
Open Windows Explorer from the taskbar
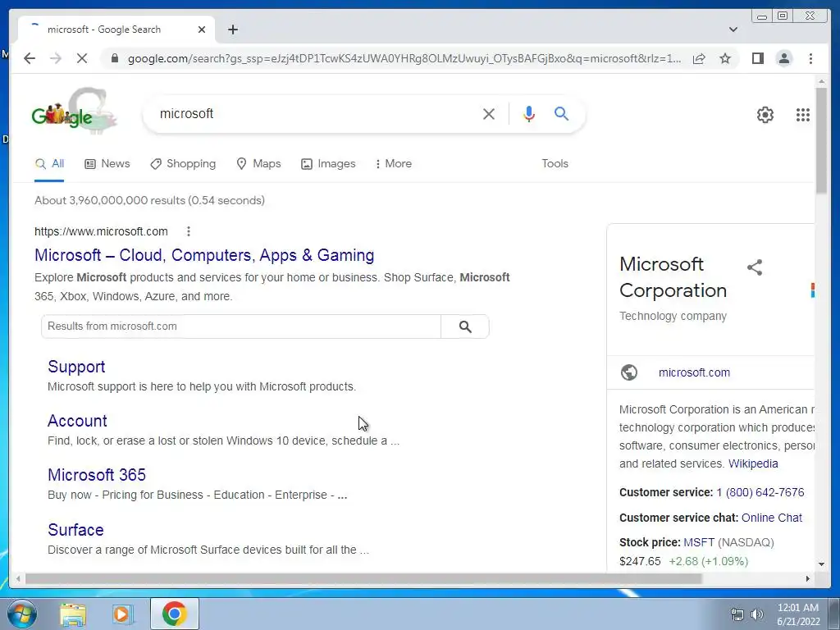click(73, 614)
